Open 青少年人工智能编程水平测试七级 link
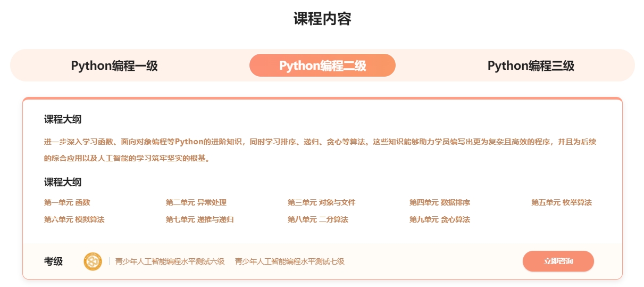 click(x=289, y=261)
